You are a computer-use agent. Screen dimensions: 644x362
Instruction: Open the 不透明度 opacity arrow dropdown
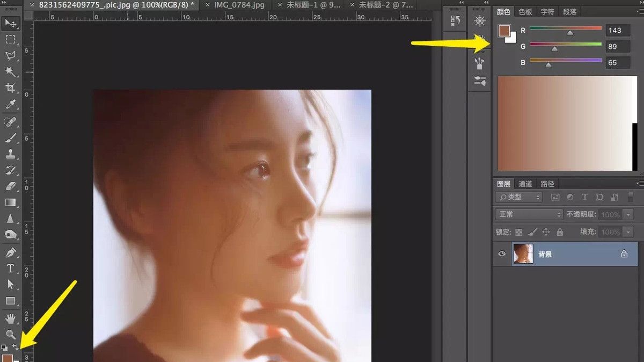click(629, 214)
